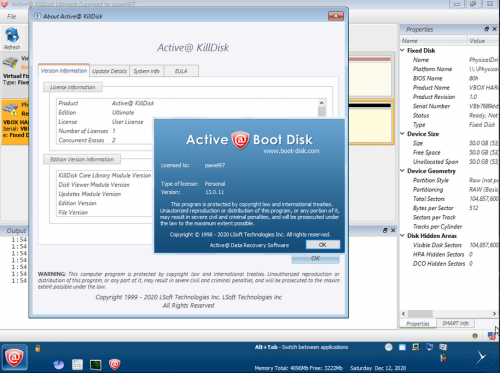Screen dimensions: 500x373
Task: Click the settings tray icon beside blue monitor
Action: tap(443, 347)
